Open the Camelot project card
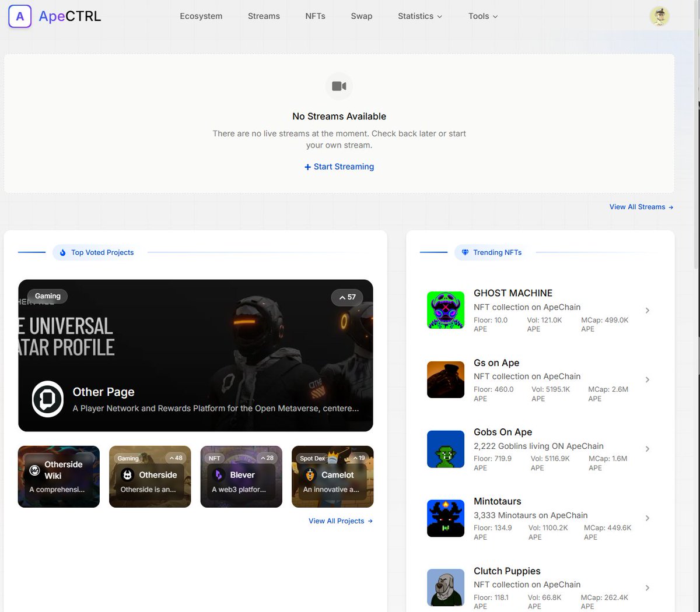The width and height of the screenshot is (700, 612). 332,477
